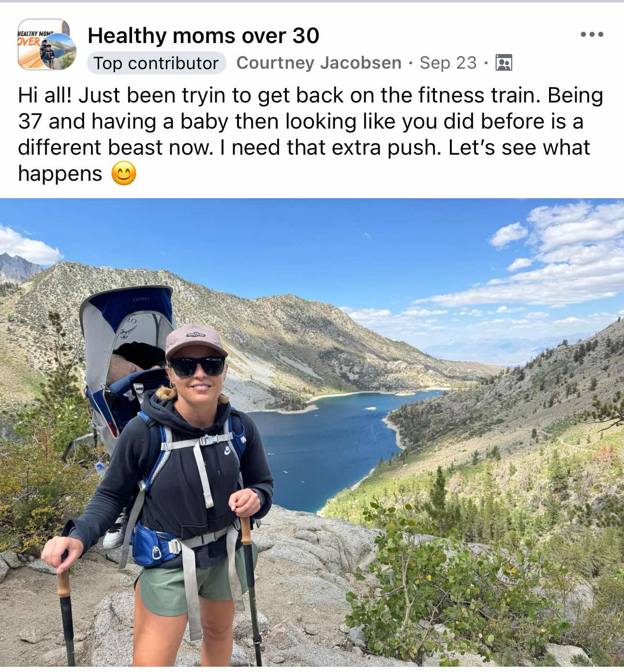Tap the hiker's sunglasses in the photo
This screenshot has width=624, height=672.
pos(197,366)
